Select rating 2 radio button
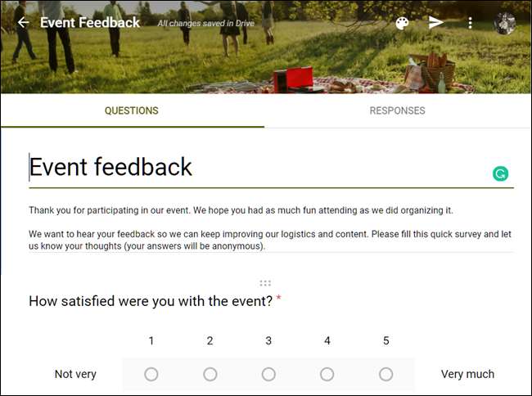Viewport: 532px width, 396px height. (x=210, y=374)
